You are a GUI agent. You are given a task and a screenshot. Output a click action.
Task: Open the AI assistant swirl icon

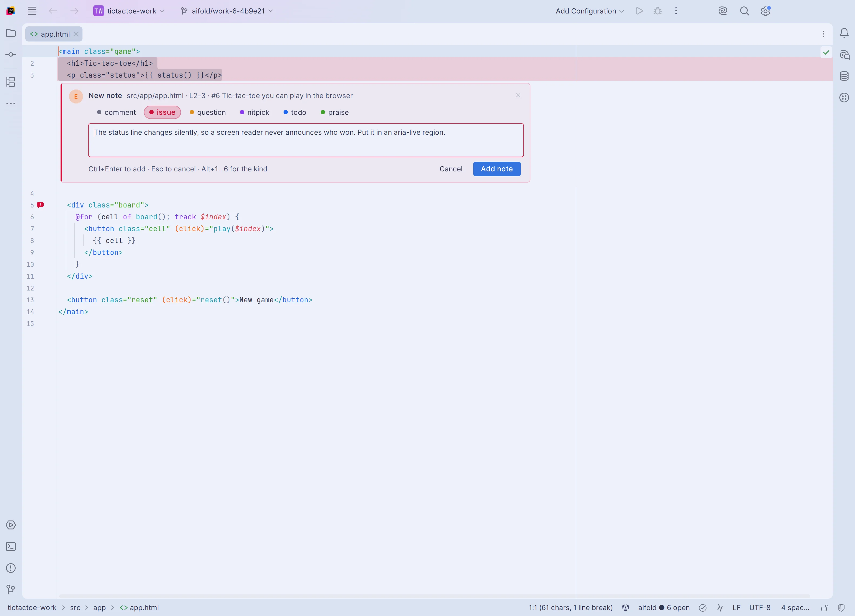723,11
